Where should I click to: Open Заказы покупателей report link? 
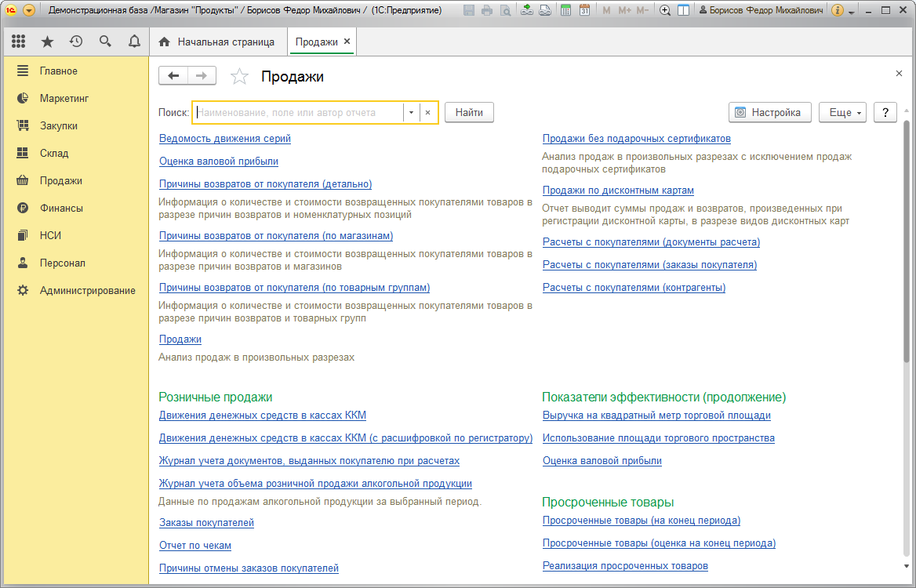tap(206, 523)
